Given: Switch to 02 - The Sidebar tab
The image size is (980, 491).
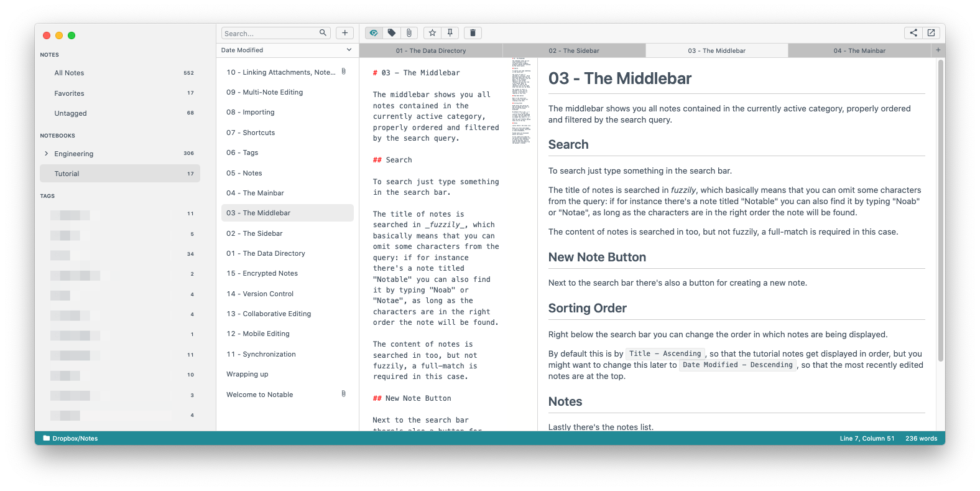Looking at the screenshot, I should [x=574, y=50].
